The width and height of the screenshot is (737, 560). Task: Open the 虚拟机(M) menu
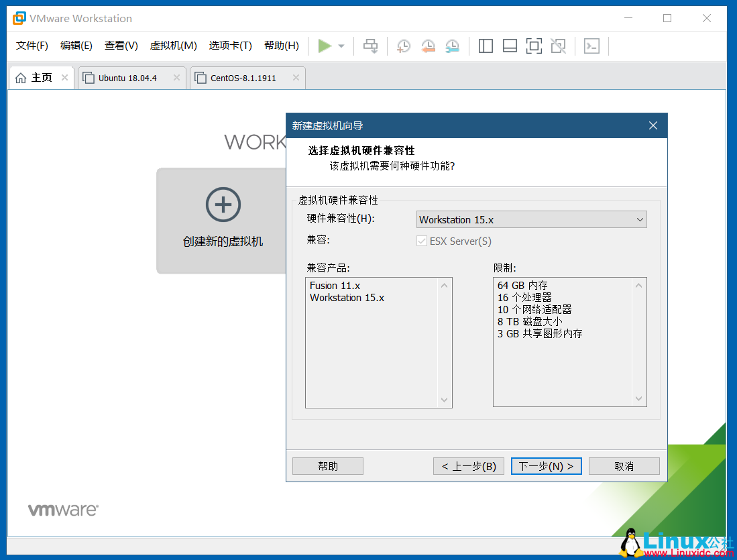pyautogui.click(x=174, y=46)
